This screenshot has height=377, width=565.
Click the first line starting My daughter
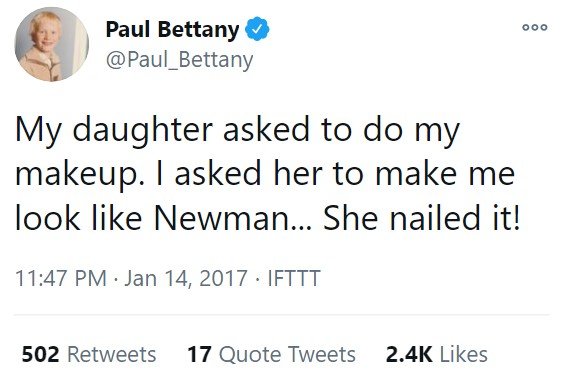click(237, 131)
